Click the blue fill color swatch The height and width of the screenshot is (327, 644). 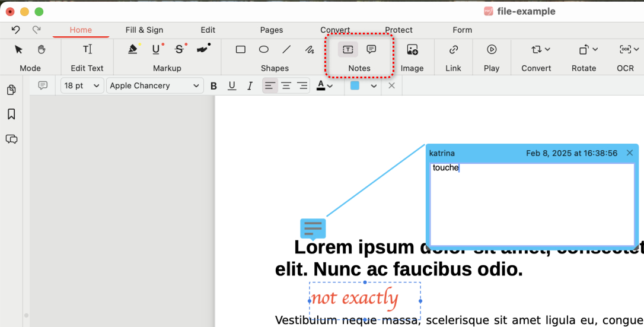(x=355, y=86)
